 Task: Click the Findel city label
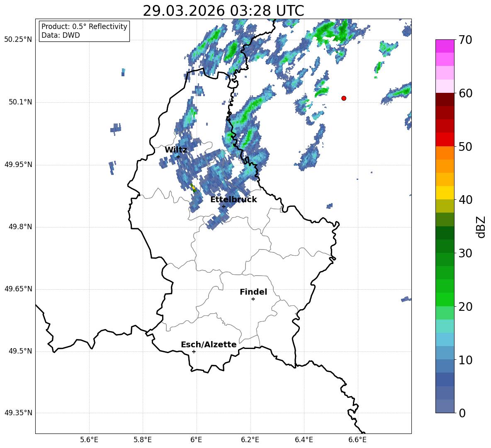click(253, 292)
